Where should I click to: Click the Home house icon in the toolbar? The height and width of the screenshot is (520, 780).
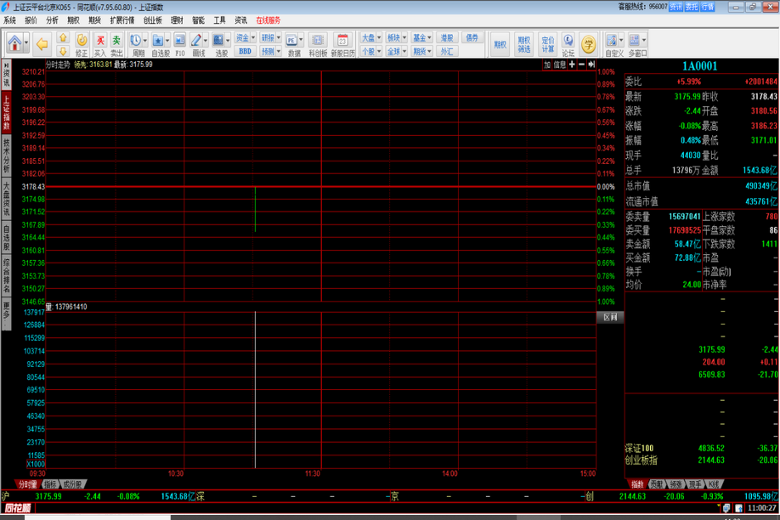coord(14,43)
